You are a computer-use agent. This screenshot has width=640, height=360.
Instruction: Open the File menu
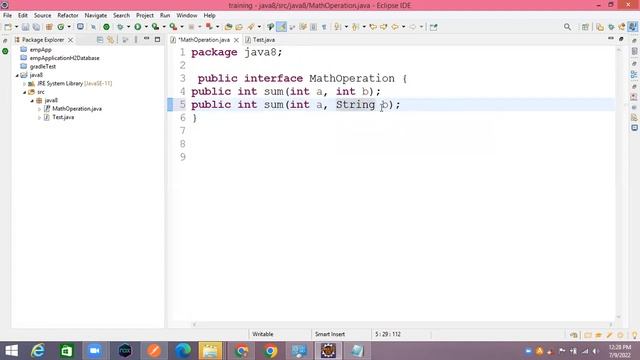point(7,16)
